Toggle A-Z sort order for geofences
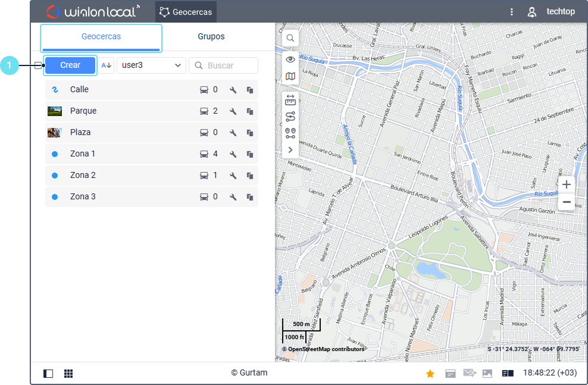This screenshot has width=588, height=385. tap(107, 65)
